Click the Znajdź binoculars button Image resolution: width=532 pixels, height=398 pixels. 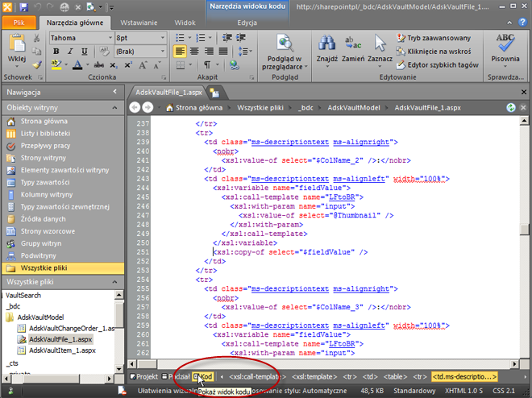(327, 50)
